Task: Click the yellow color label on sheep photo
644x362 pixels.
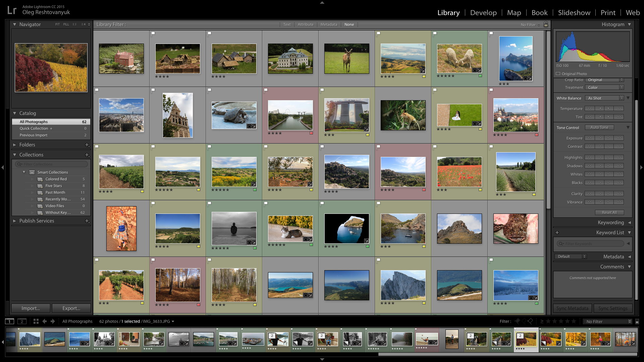Action: [x=480, y=76]
